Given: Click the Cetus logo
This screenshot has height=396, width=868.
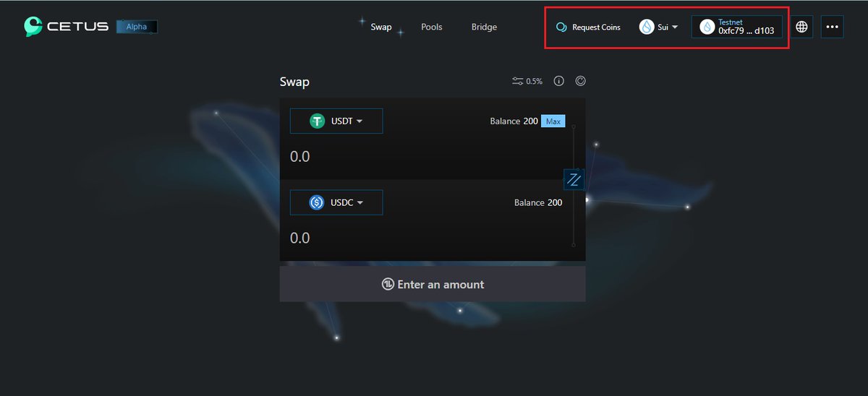Looking at the screenshot, I should pos(66,27).
